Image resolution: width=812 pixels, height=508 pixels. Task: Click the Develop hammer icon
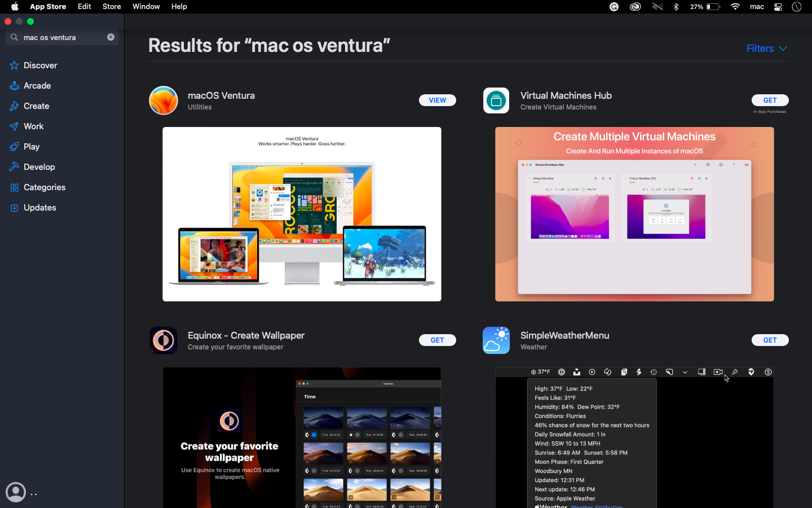pos(14,167)
